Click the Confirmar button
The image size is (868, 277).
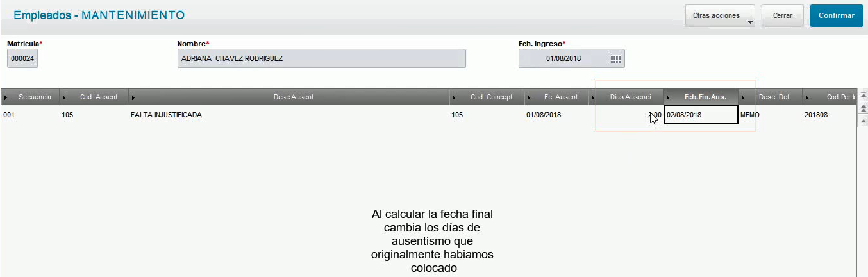tap(836, 16)
